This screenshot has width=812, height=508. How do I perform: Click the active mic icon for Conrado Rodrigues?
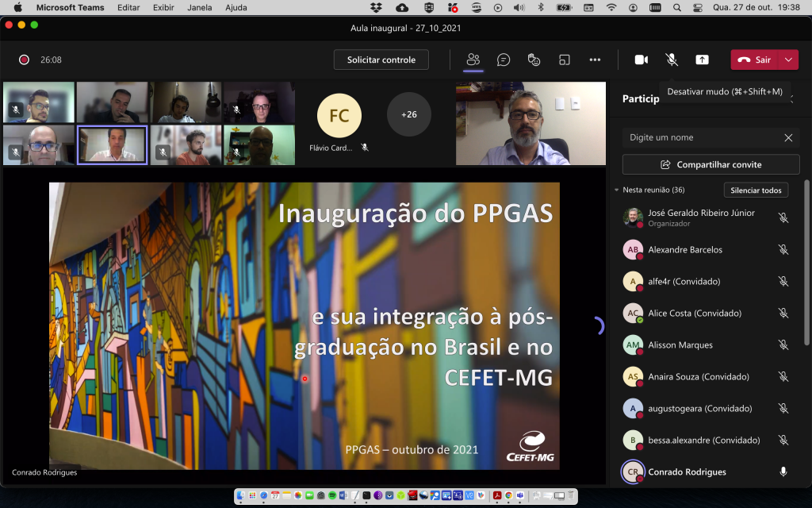coord(783,471)
